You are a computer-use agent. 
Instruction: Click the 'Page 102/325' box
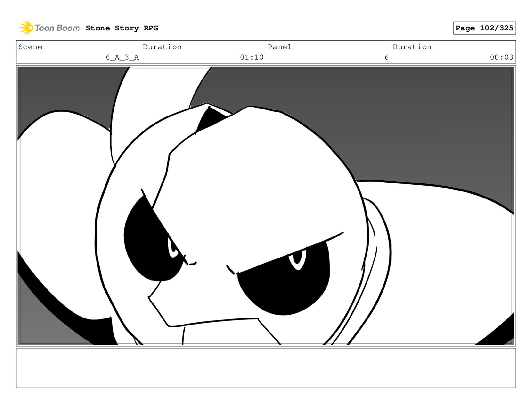coord(484,28)
